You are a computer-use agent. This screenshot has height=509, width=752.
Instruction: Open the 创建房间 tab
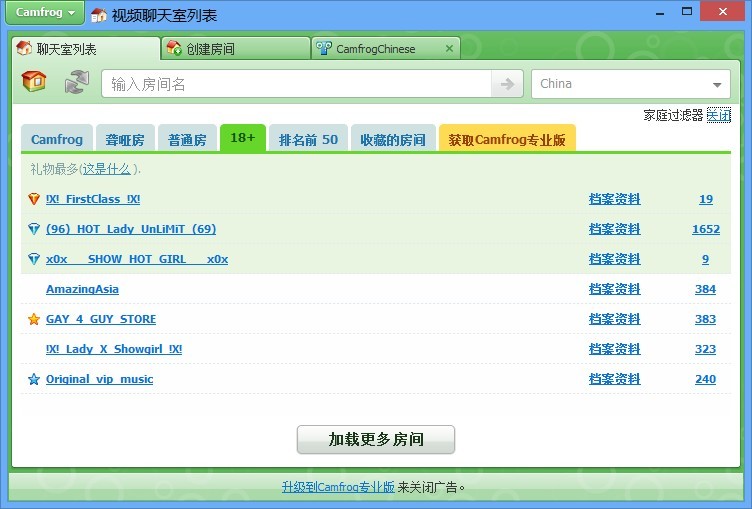[x=235, y=48]
